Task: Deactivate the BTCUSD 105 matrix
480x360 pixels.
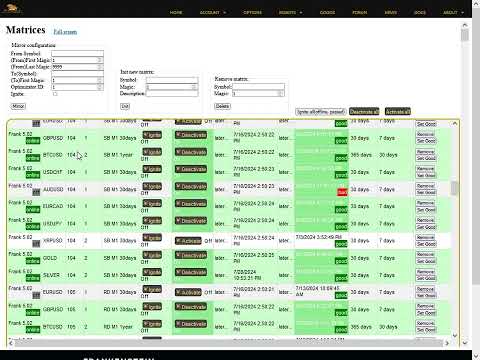Action: pyautogui.click(x=191, y=324)
